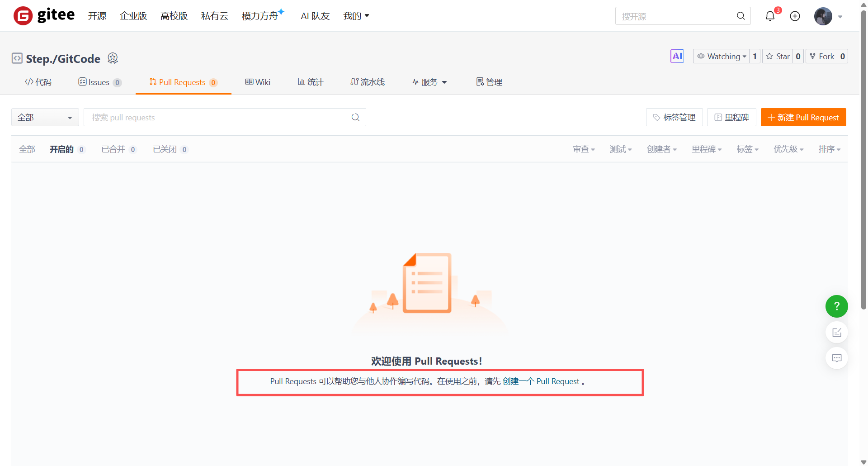Open the 流水线 tab
868x466 pixels.
[x=368, y=82]
